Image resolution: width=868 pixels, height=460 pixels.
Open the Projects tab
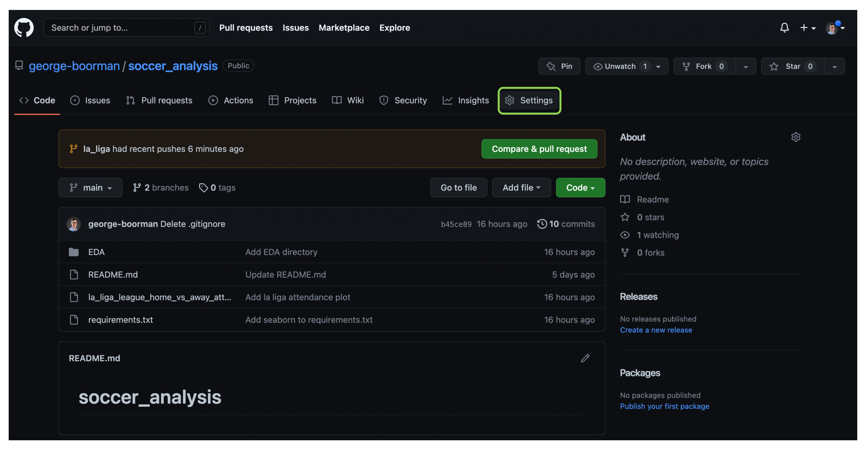click(x=292, y=100)
